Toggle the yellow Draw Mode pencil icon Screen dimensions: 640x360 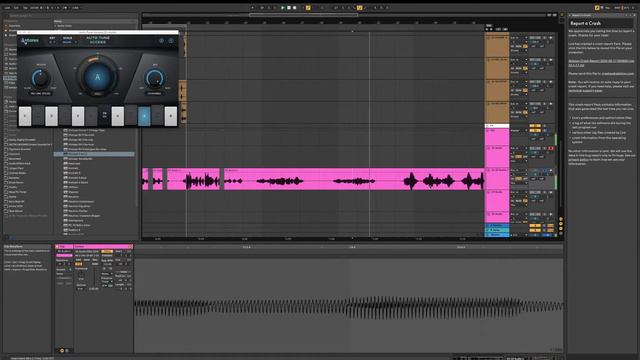pos(597,8)
